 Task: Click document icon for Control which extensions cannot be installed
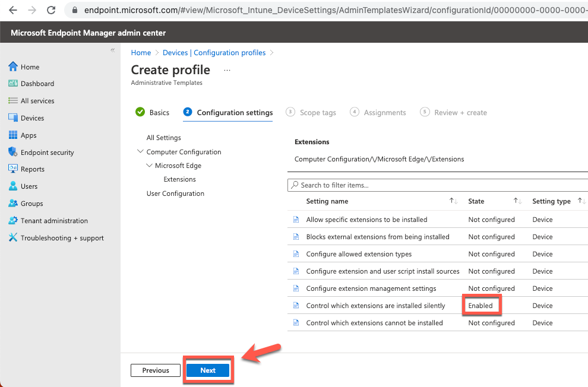pos(296,323)
